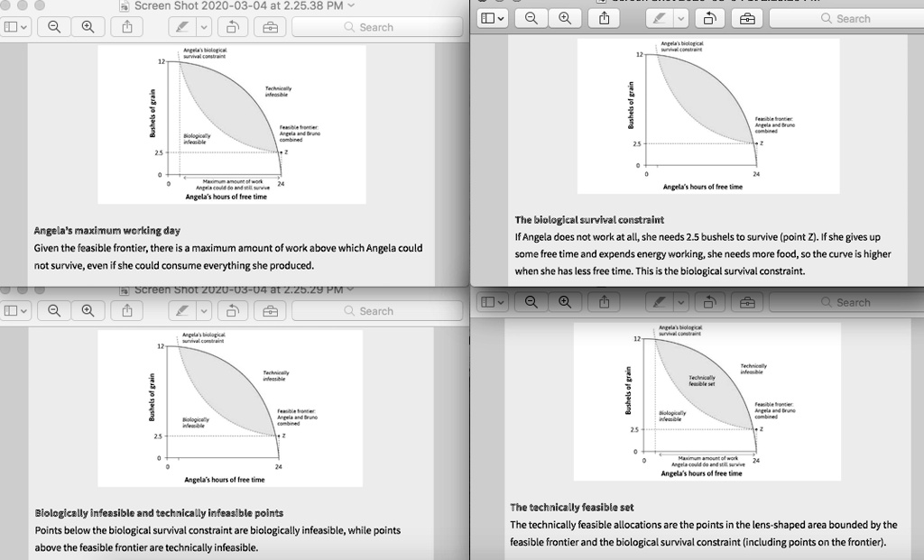Select 'Maximum amount of work' label in top-left graph
924x560 pixels.
coord(233,184)
